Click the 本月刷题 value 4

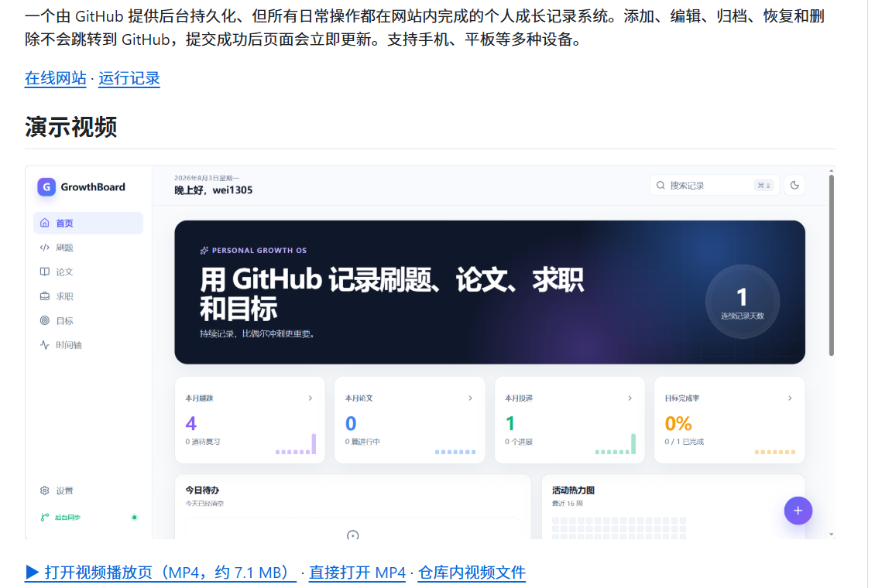coord(190,423)
